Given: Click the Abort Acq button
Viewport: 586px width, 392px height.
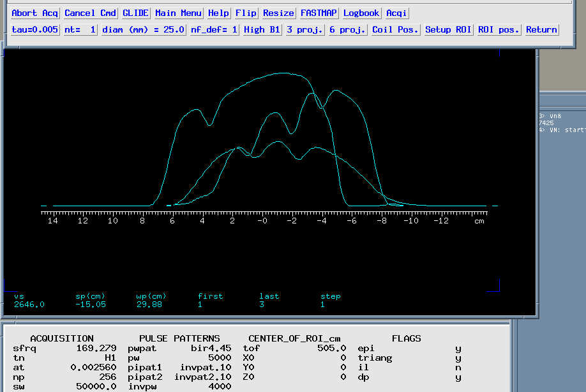Looking at the screenshot, I should pos(34,13).
